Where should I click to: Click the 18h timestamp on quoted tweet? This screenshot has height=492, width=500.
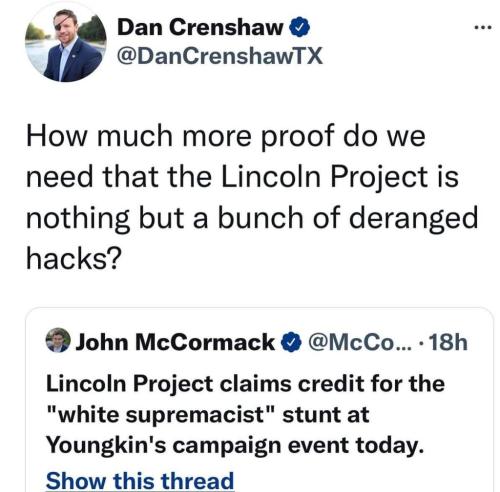point(448,342)
